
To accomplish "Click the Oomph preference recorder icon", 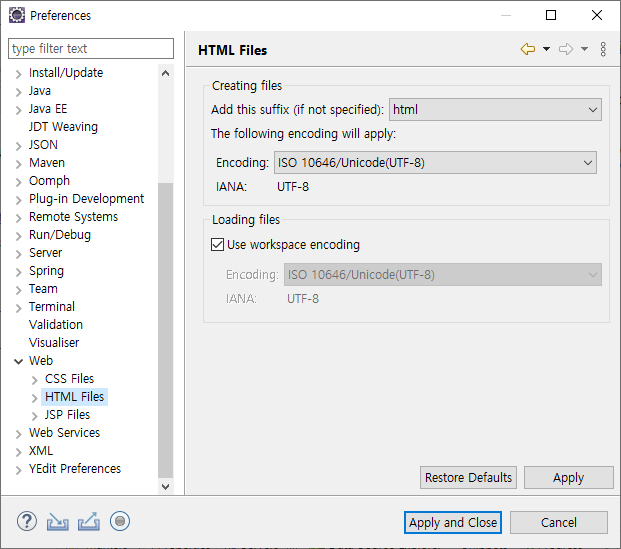I will click(120, 521).
